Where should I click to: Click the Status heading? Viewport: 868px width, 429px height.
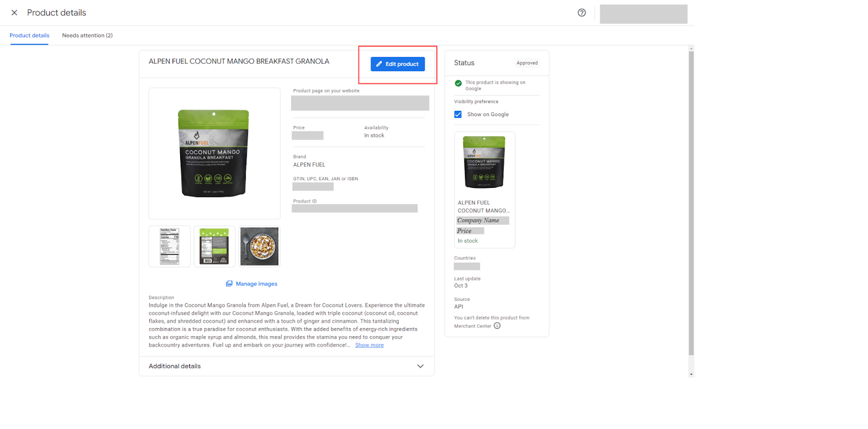[464, 63]
